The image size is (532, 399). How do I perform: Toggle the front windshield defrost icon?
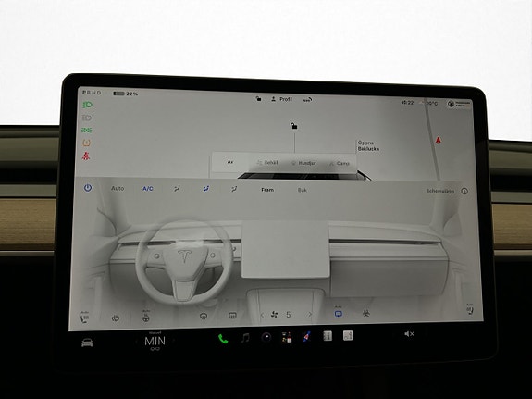click(x=204, y=316)
